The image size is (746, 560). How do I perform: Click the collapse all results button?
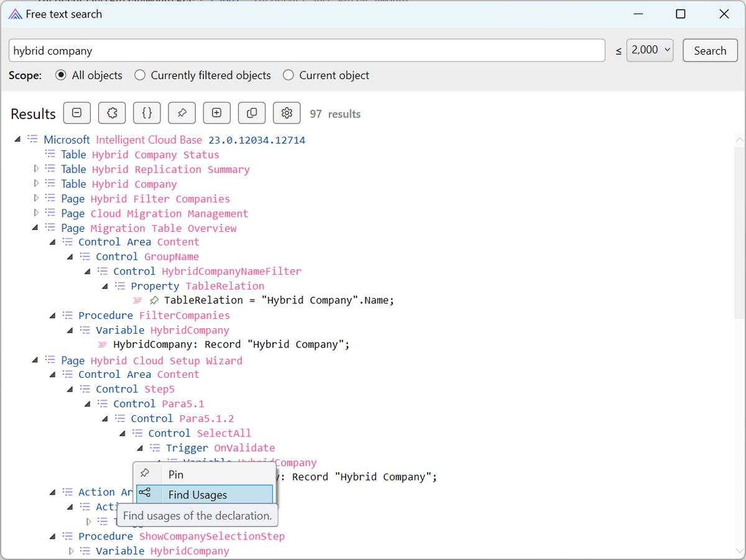point(76,113)
